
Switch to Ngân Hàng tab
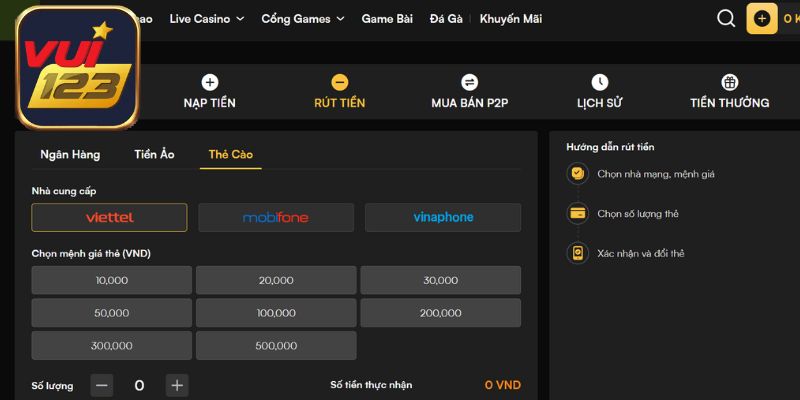click(x=70, y=154)
